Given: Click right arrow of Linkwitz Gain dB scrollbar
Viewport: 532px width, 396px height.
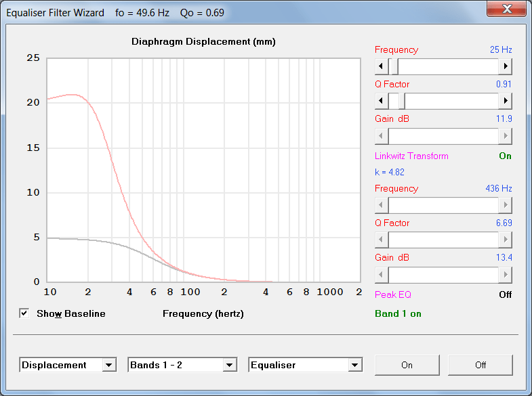Looking at the screenshot, I should (x=505, y=136).
